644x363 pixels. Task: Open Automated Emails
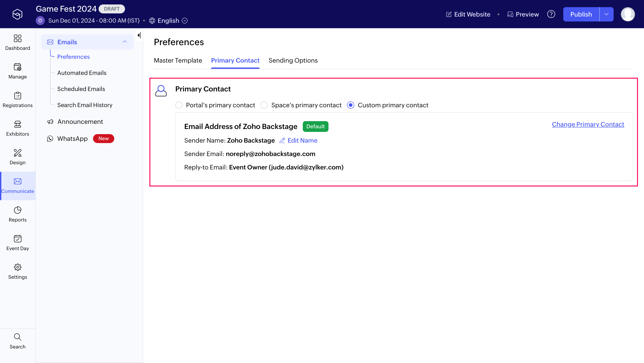coord(82,73)
